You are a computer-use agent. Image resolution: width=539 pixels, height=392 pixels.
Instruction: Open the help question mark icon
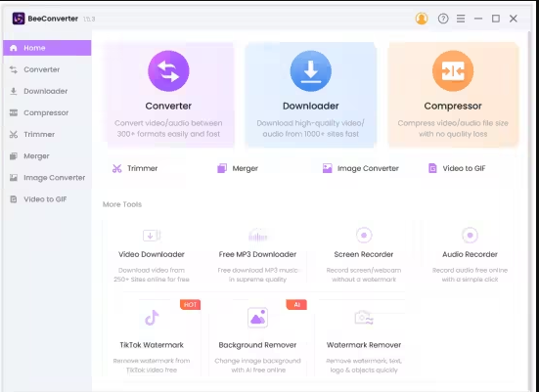(443, 19)
